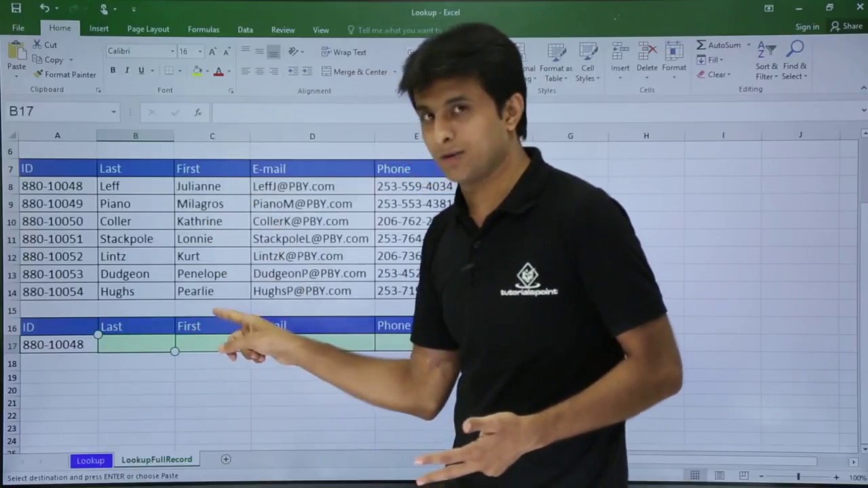Click the Orientation text angle icon
Viewport: 868px width, 488px height.
[x=293, y=52]
